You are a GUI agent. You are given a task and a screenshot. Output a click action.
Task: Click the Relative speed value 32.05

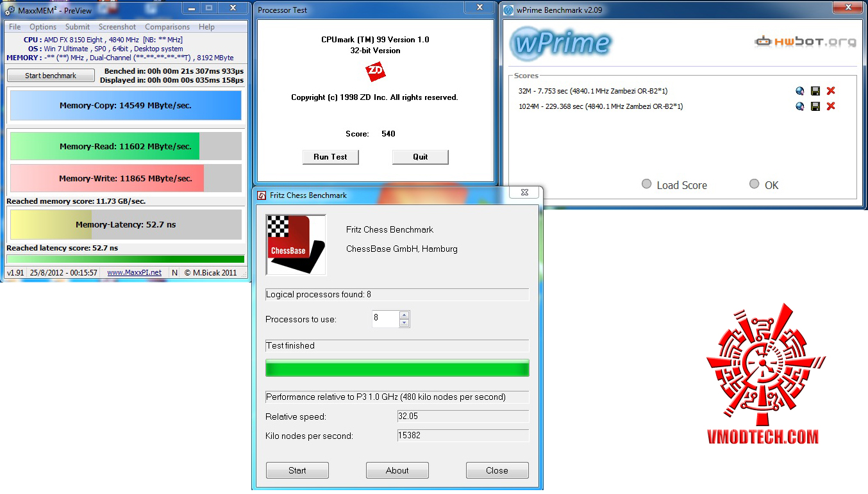463,416
